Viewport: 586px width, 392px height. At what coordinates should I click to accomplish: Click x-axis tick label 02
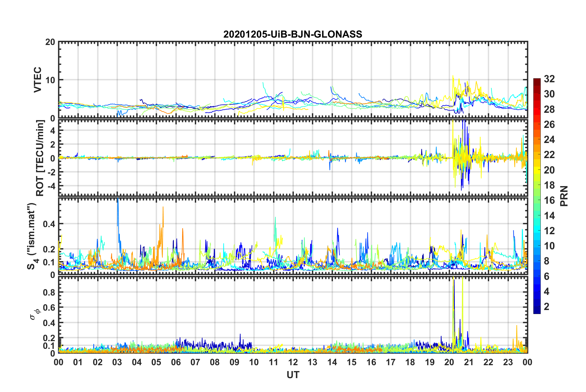(98, 362)
